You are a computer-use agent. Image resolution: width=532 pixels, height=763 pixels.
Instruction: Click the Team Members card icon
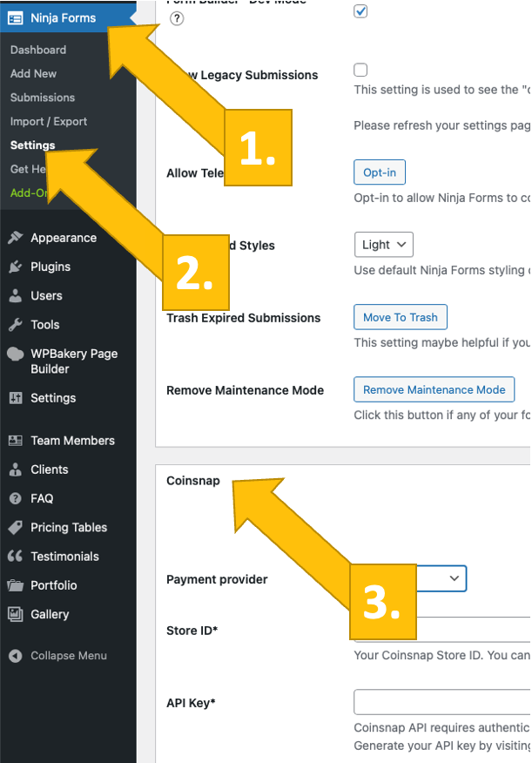[16, 441]
